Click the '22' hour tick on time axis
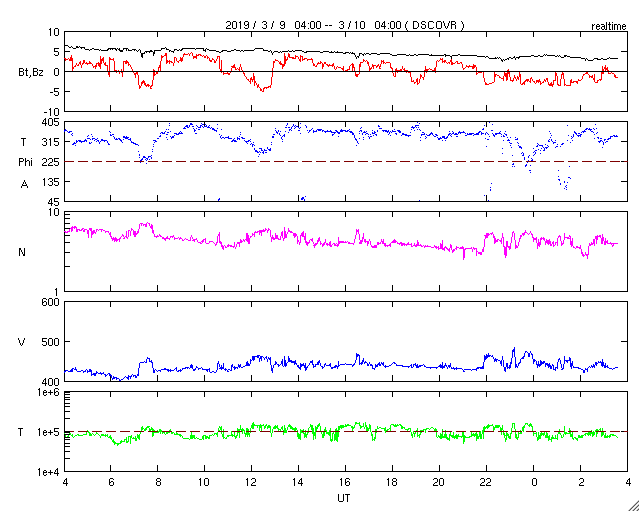This screenshot has width=640, height=512. (487, 482)
